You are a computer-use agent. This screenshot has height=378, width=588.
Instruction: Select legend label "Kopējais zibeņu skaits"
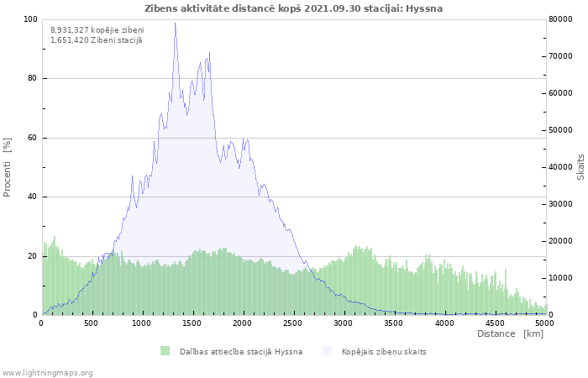click(384, 351)
